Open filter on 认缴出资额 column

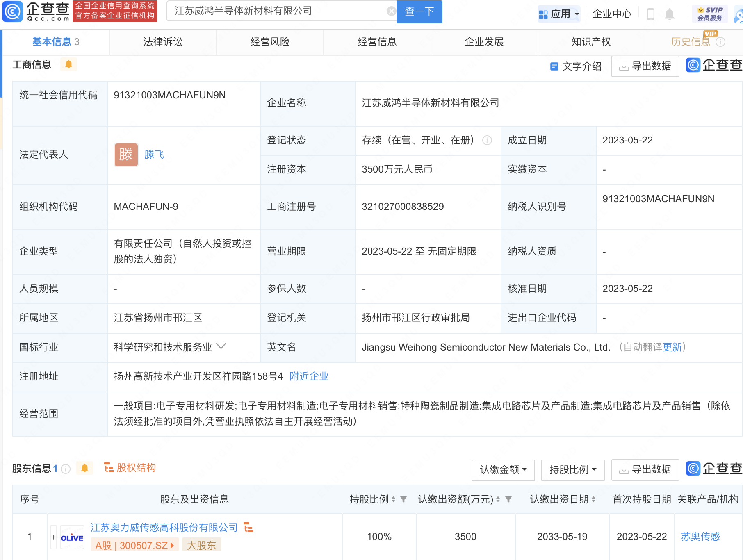(x=508, y=500)
